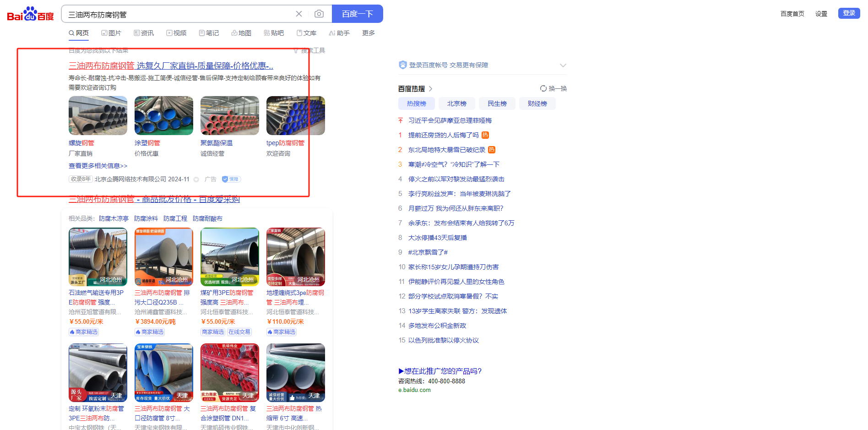The image size is (868, 430).
Task: Open product image priced ¥3894.00元/吨
Action: click(164, 257)
